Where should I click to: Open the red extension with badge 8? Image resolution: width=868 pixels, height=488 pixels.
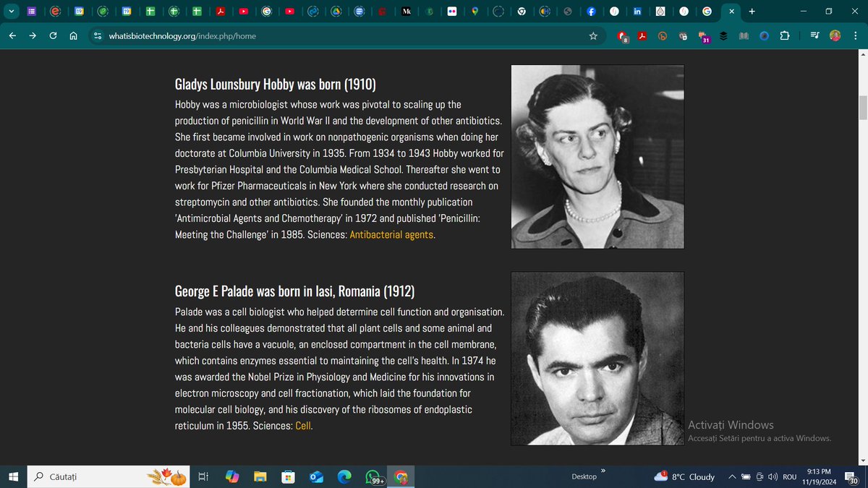pos(623,36)
